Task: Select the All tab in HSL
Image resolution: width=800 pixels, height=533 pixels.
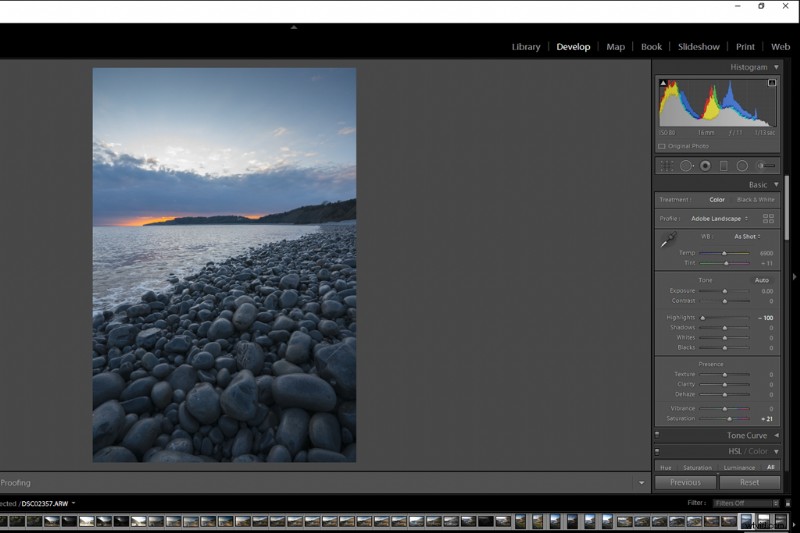Action: point(770,467)
